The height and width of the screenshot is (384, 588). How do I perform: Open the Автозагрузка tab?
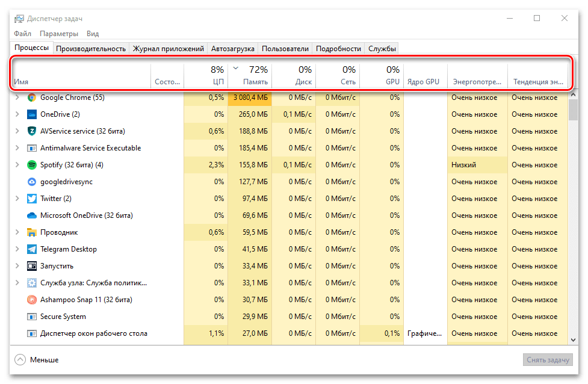pyautogui.click(x=233, y=49)
